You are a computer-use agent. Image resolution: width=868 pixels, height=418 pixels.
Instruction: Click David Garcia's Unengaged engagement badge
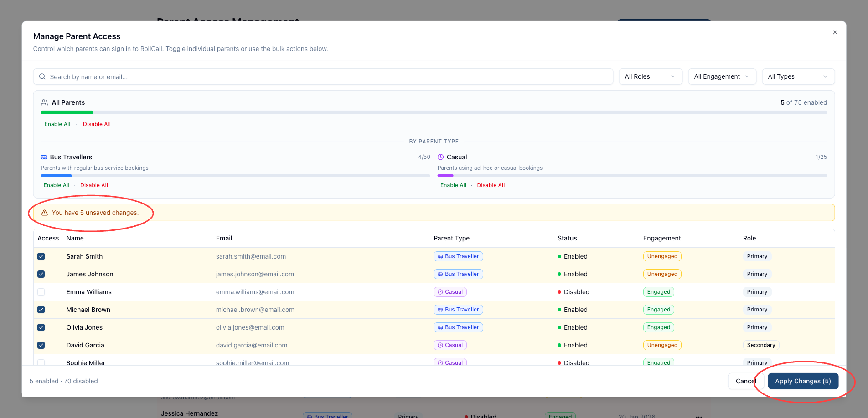(x=662, y=345)
